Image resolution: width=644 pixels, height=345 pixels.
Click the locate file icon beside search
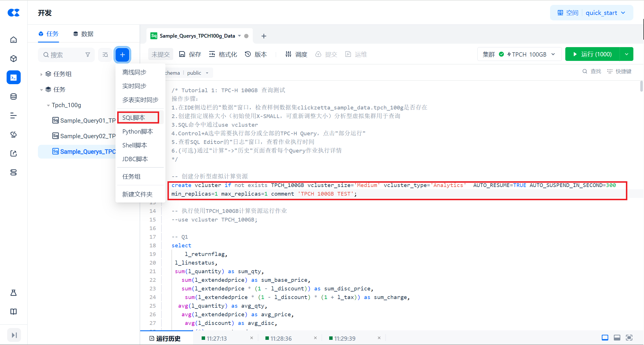pyautogui.click(x=105, y=55)
